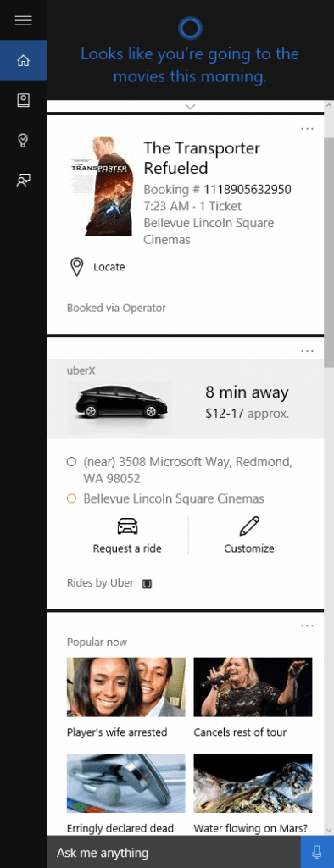The width and height of the screenshot is (334, 868).
Task: Open the Reminders lightbulb icon
Action: tap(23, 140)
